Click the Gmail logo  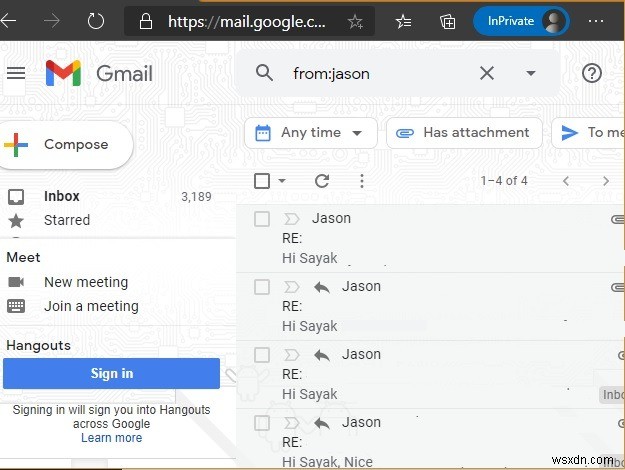(x=99, y=73)
